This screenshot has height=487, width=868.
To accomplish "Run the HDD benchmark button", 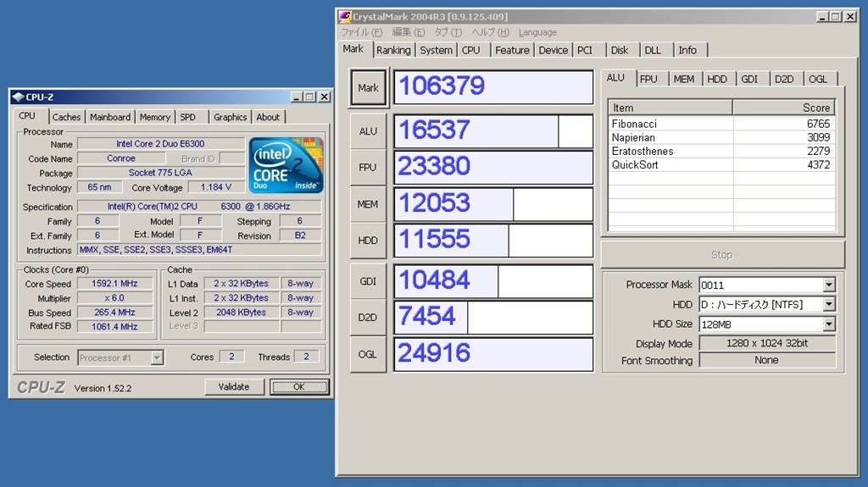I will (x=368, y=241).
